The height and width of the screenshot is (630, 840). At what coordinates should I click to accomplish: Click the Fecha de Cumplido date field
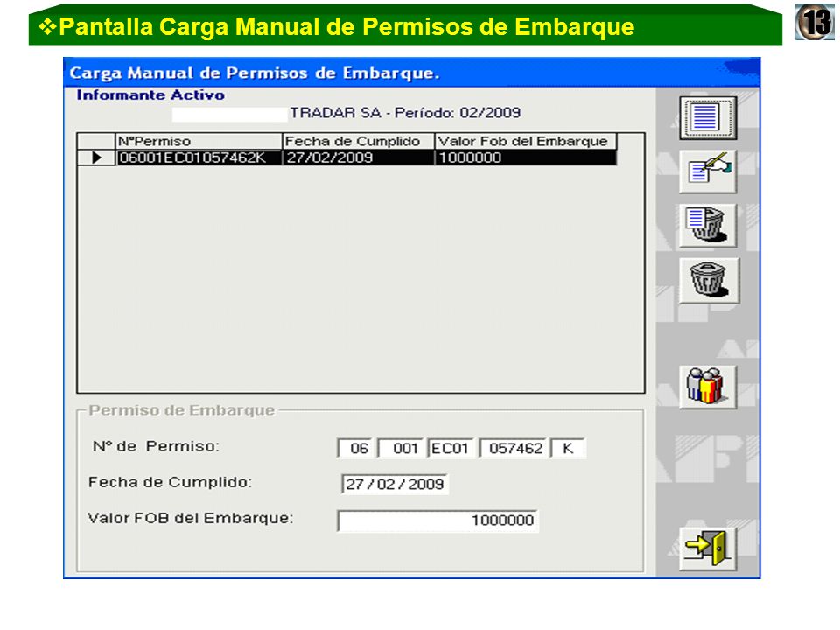pos(395,484)
